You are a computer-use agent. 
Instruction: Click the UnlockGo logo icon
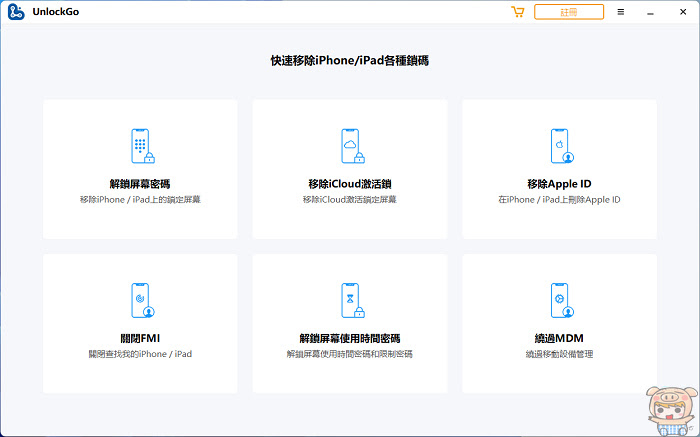tap(16, 12)
